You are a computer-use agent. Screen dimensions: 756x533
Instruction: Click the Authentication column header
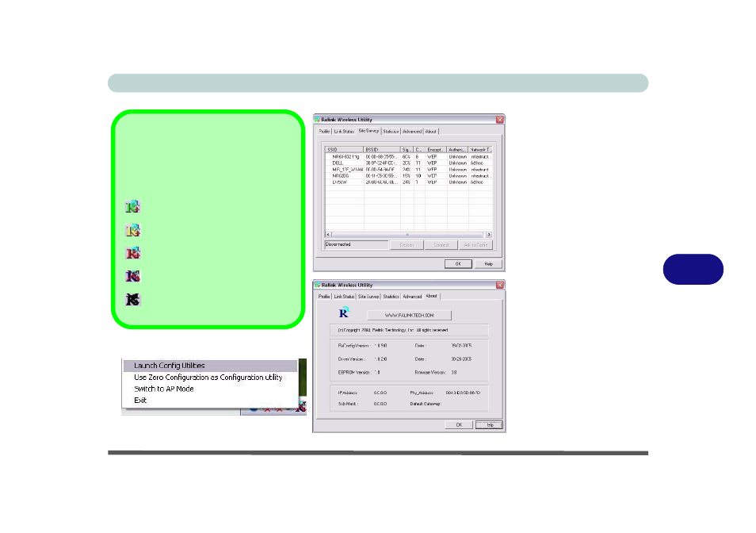click(x=457, y=150)
